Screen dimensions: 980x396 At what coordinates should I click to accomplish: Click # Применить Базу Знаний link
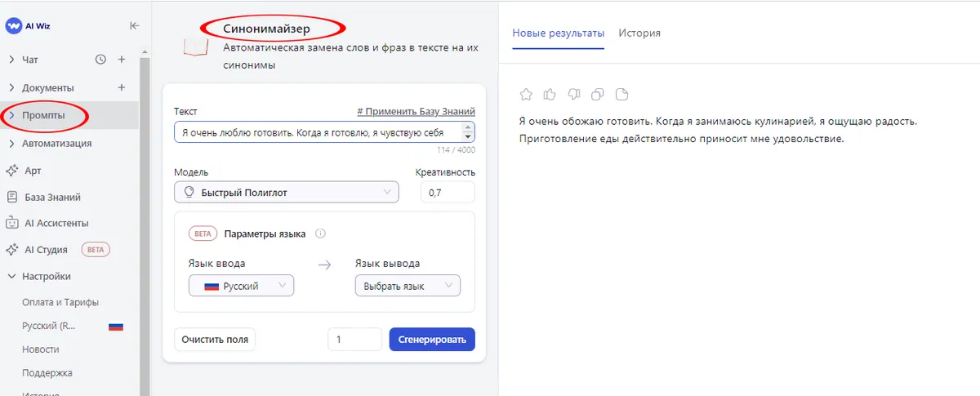point(416,111)
